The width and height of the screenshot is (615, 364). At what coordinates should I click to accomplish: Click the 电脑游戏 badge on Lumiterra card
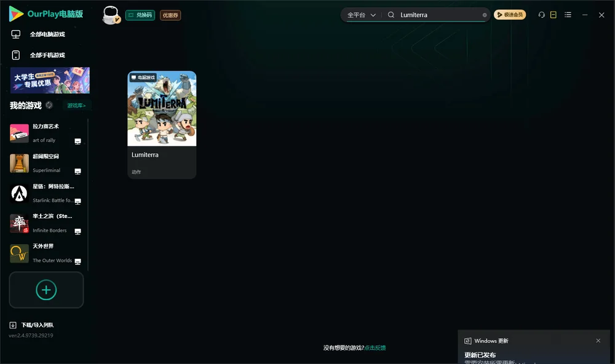pyautogui.click(x=143, y=77)
